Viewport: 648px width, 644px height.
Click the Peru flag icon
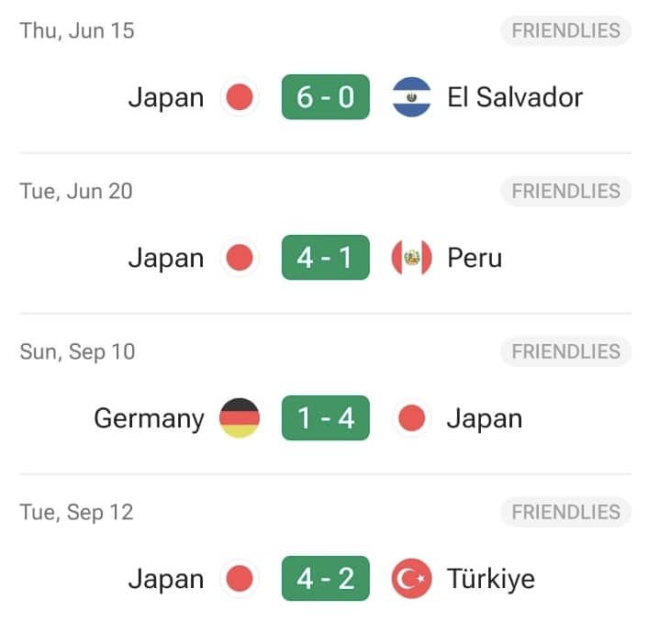tap(412, 258)
